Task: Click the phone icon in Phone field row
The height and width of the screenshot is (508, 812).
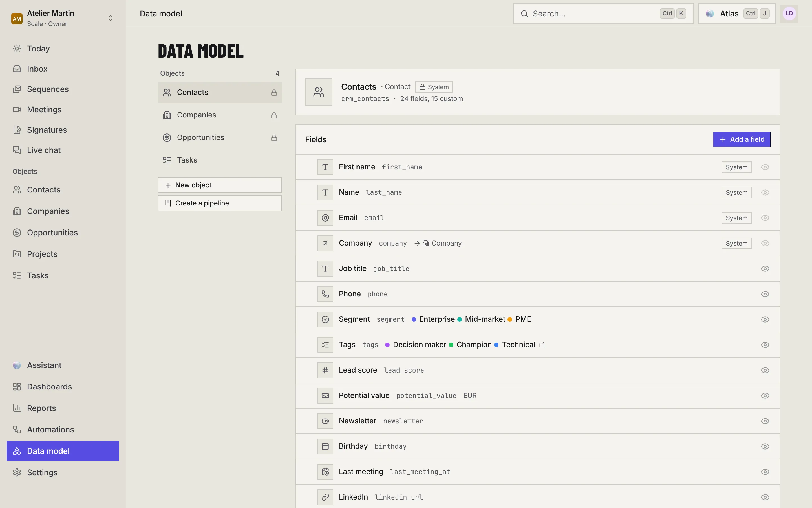Action: click(x=325, y=294)
